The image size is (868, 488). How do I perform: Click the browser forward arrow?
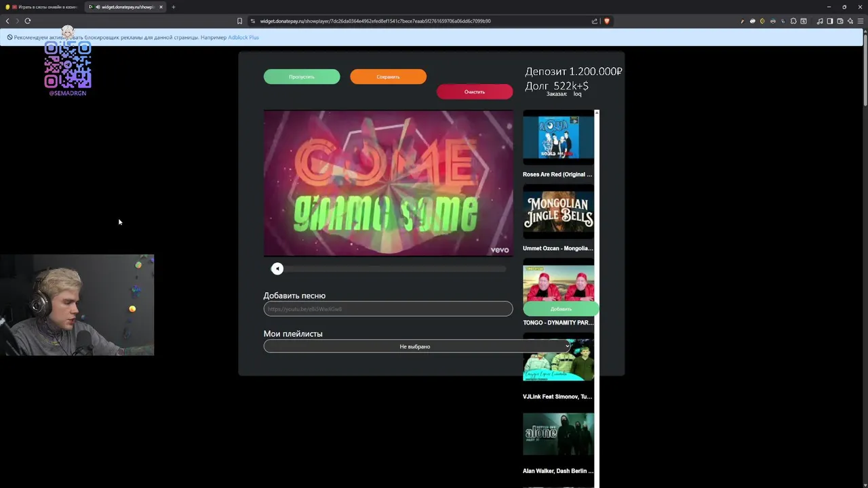click(18, 21)
